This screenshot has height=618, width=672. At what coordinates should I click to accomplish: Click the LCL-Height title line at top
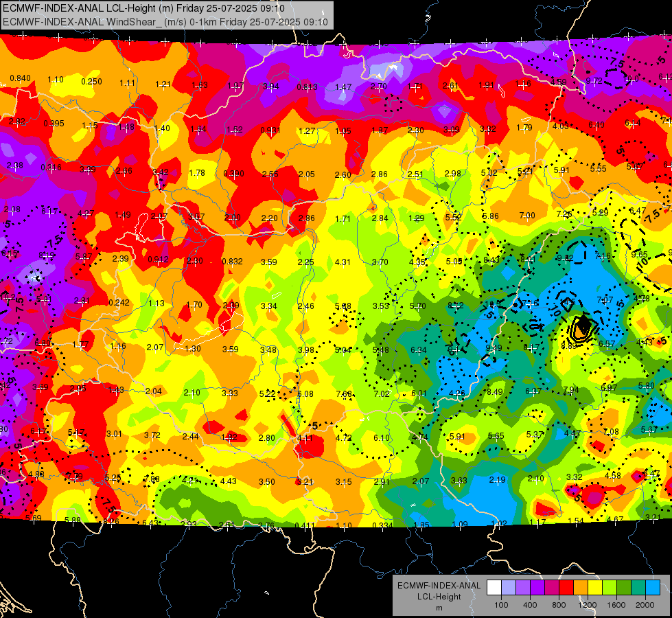click(x=143, y=8)
